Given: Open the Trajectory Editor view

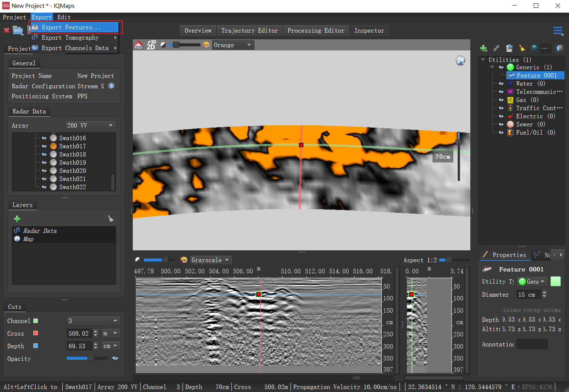Looking at the screenshot, I should point(250,30).
